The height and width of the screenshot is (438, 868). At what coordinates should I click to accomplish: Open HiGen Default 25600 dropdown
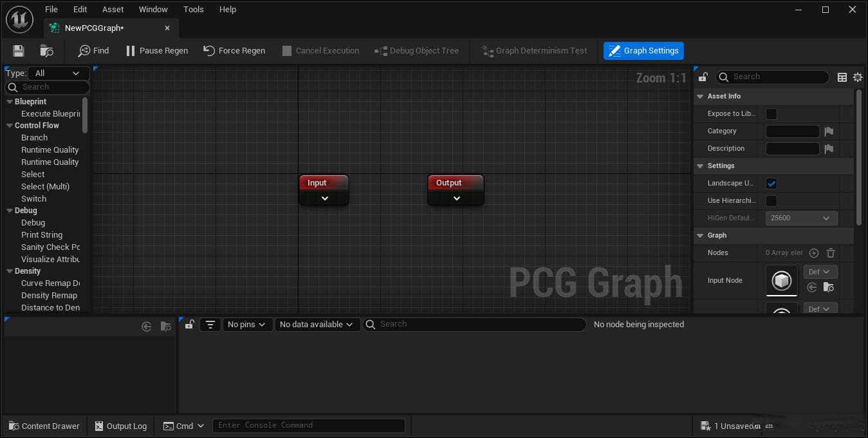(x=801, y=218)
